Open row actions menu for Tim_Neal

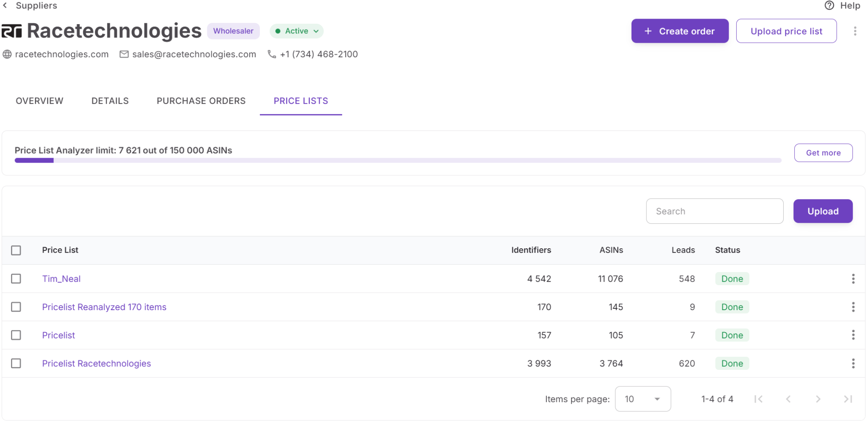pyautogui.click(x=853, y=279)
